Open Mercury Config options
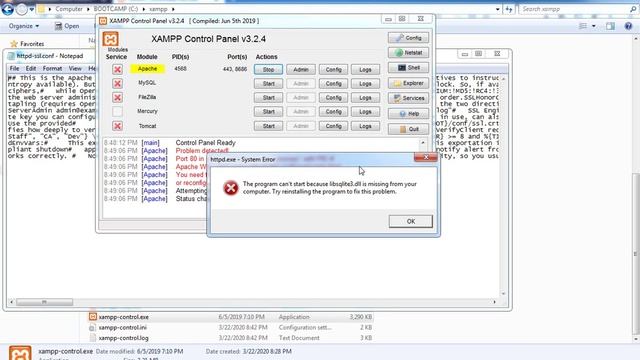Viewport: 640px width, 360px height. (333, 111)
